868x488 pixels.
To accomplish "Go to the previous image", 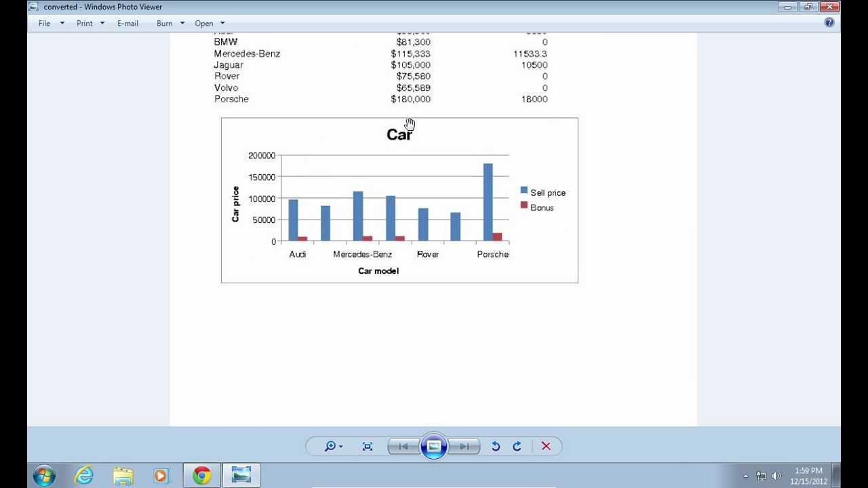I will pyautogui.click(x=403, y=446).
